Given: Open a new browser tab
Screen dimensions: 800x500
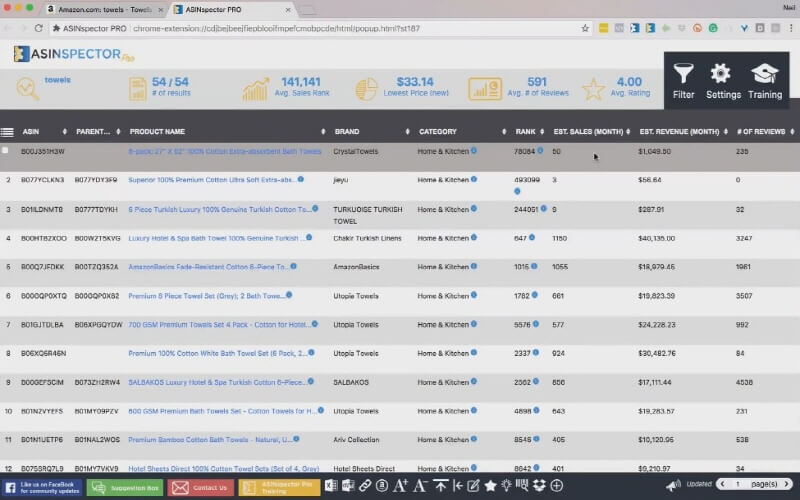Looking at the screenshot, I should 308,10.
